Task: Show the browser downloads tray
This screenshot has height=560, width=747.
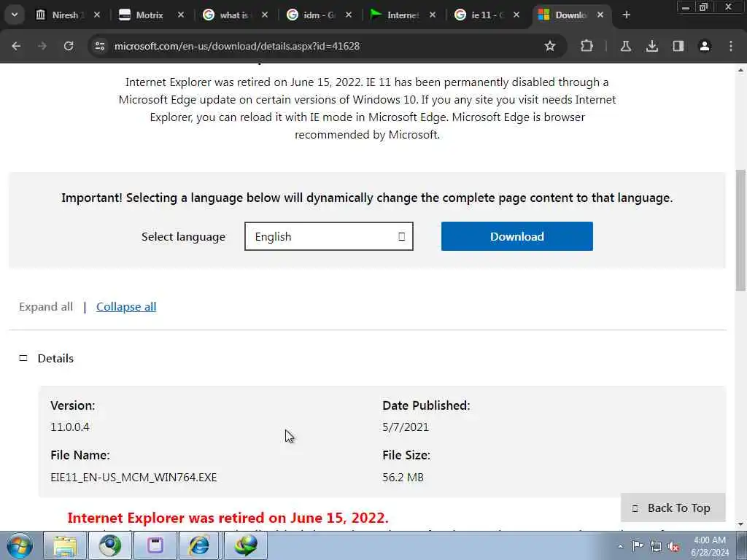Action: click(x=651, y=46)
